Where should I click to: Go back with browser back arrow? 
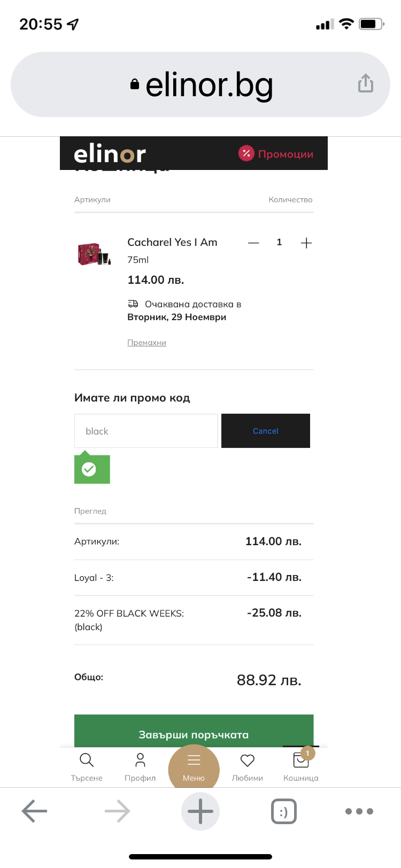pyautogui.click(x=35, y=811)
